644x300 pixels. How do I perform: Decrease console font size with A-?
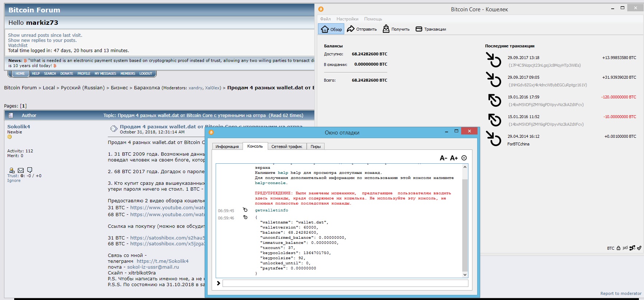tap(443, 158)
